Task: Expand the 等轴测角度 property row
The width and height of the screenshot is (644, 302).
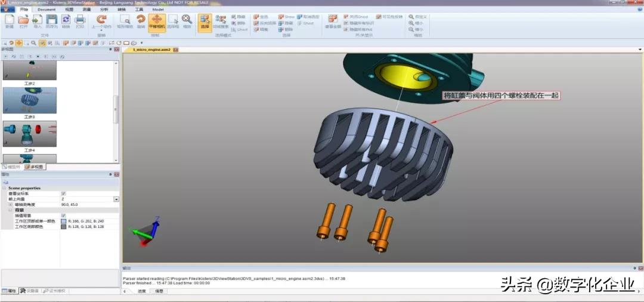Action: (10, 204)
